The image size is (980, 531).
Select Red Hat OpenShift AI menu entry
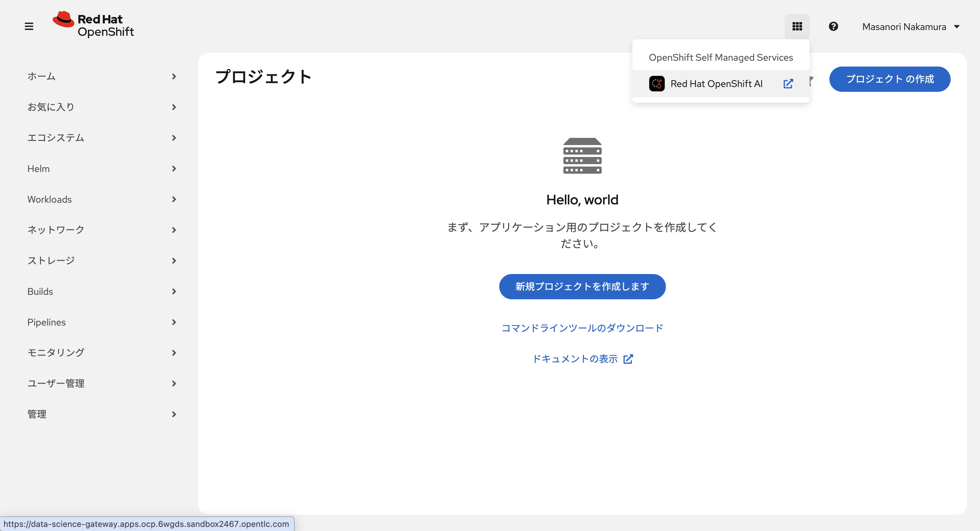coord(716,84)
